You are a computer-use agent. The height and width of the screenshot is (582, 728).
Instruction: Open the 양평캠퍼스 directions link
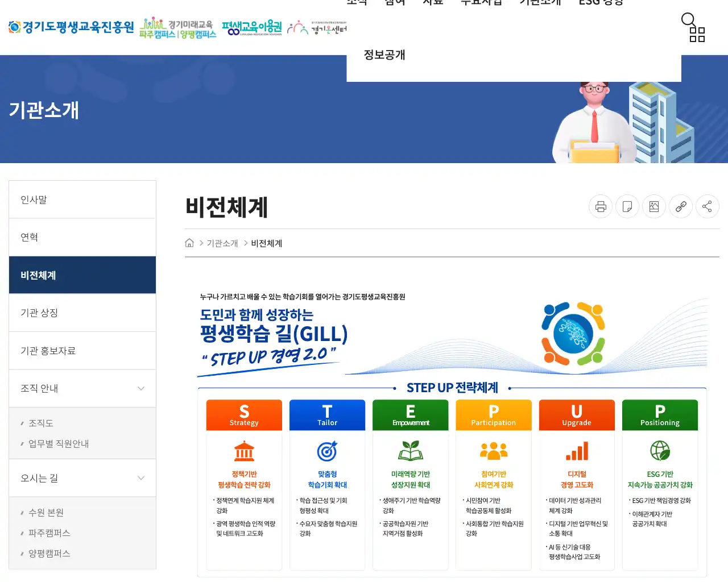pyautogui.click(x=49, y=553)
